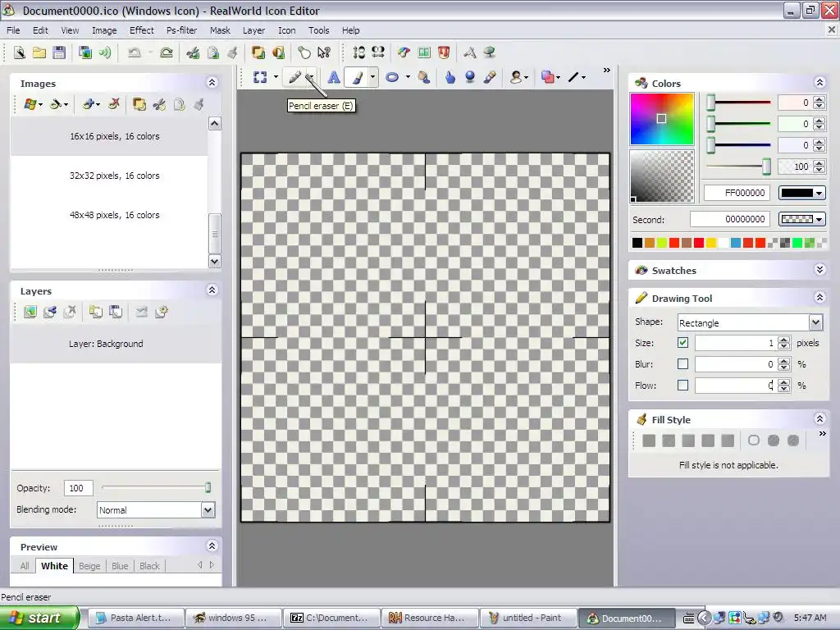Viewport: 840px width, 630px height.
Task: Click the Windows-flag icon in Images panel
Action: click(30, 104)
